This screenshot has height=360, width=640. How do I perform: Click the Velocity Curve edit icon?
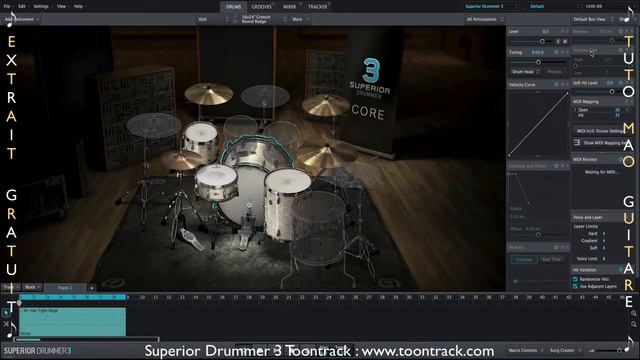(556, 84)
